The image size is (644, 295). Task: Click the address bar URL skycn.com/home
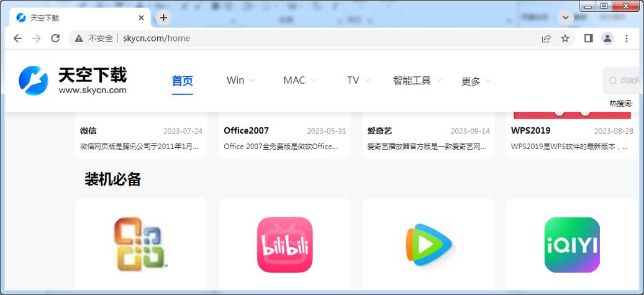[156, 39]
